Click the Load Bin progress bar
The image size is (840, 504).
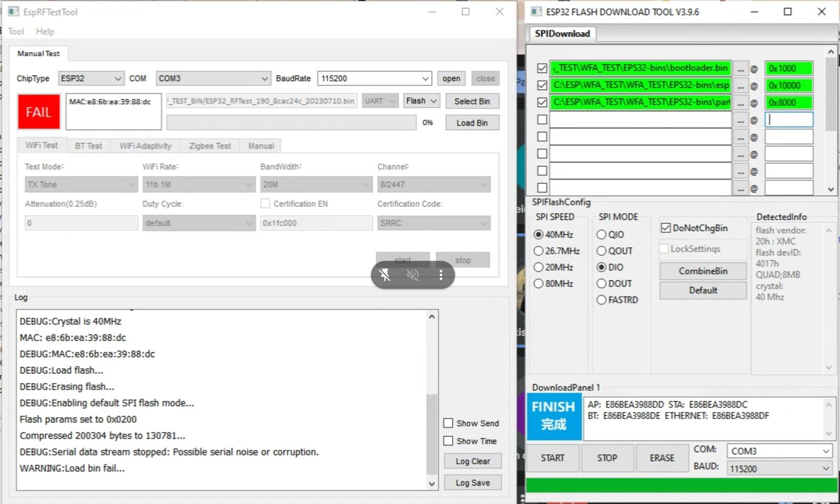pyautogui.click(x=291, y=122)
